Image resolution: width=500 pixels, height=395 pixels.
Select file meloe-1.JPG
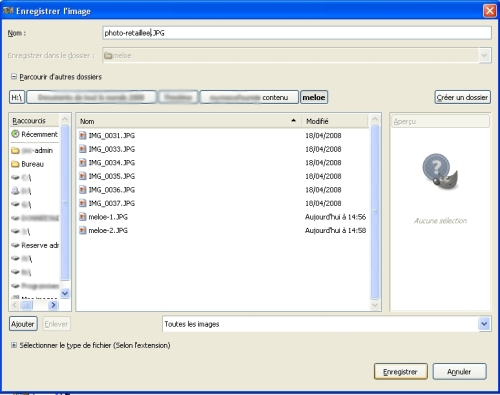point(223,217)
